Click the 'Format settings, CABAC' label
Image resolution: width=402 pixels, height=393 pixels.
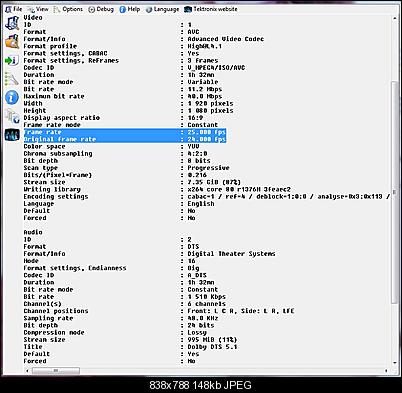tap(65, 53)
